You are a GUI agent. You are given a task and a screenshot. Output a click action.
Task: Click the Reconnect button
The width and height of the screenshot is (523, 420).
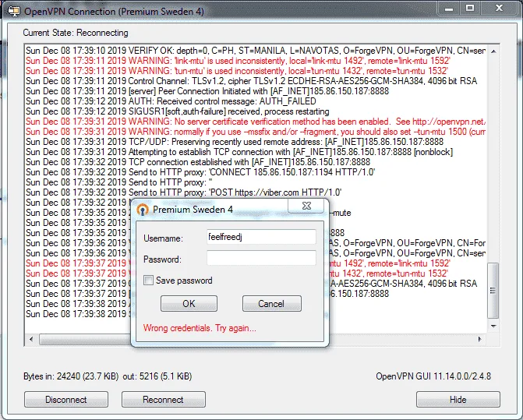164,399
